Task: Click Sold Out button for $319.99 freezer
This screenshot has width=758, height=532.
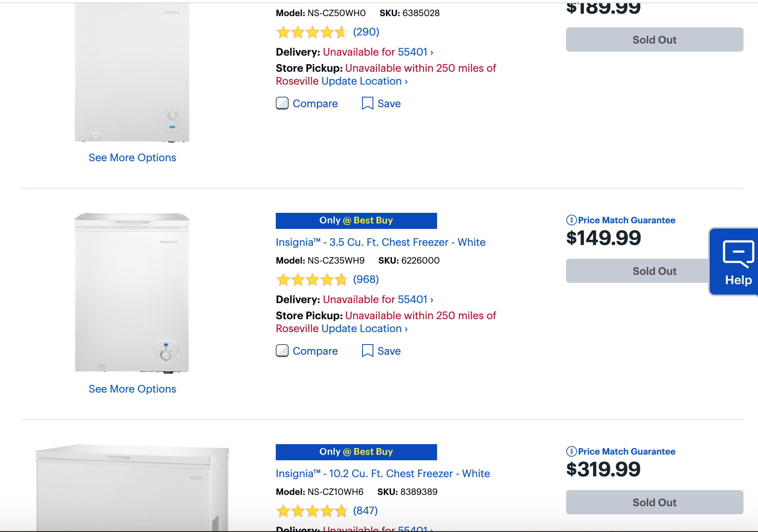Action: pyautogui.click(x=654, y=502)
